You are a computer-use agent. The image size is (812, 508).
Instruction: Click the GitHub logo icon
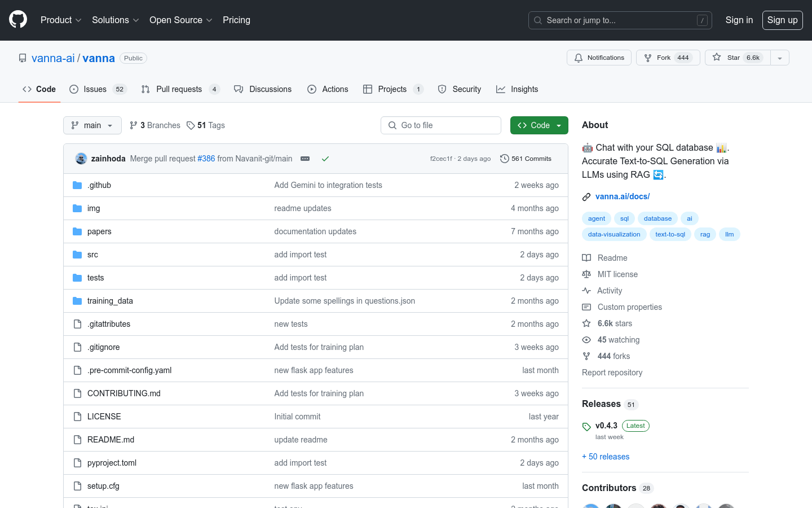[18, 20]
